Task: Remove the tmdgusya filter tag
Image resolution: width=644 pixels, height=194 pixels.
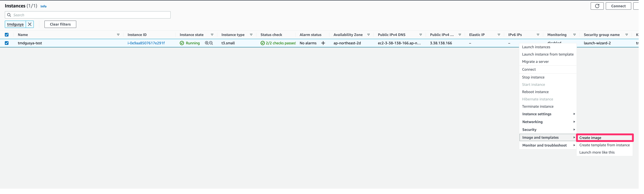Action: (30, 24)
